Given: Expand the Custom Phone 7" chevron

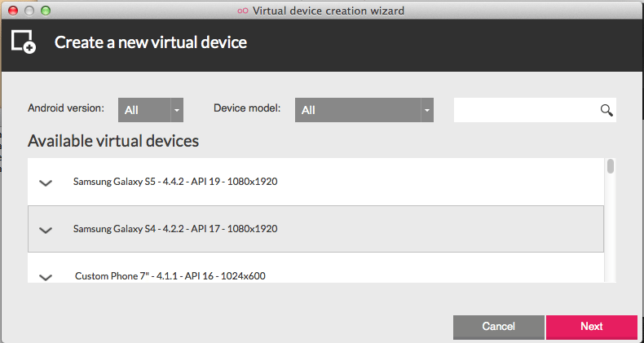Looking at the screenshot, I should click(x=46, y=277).
